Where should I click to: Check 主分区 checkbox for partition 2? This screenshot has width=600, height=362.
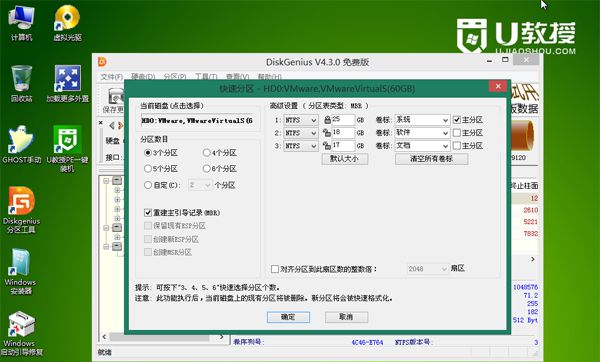pos(457,133)
